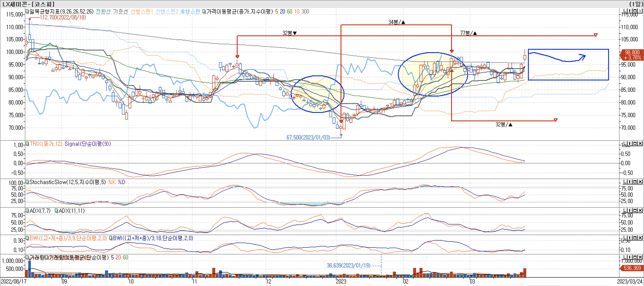Image resolution: width=644 pixels, height=286 pixels.
Task: Maximize the main price chart panel
Action: tap(635, 11)
